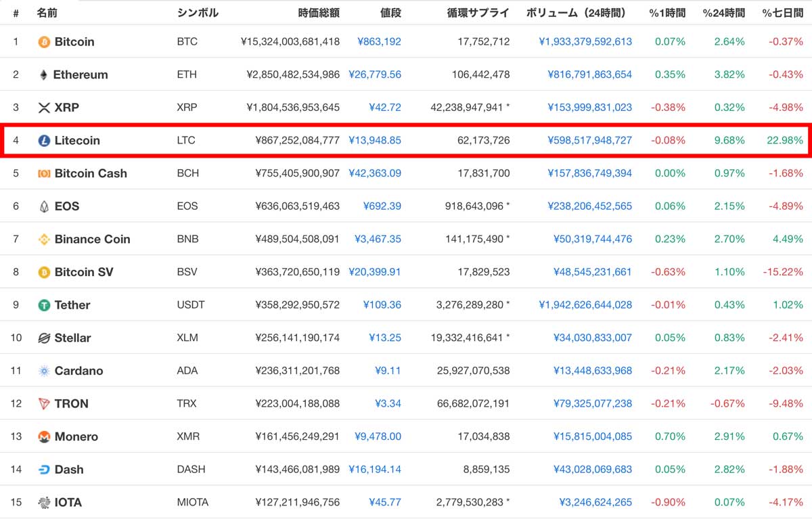Click the TRON name link

tap(72, 404)
